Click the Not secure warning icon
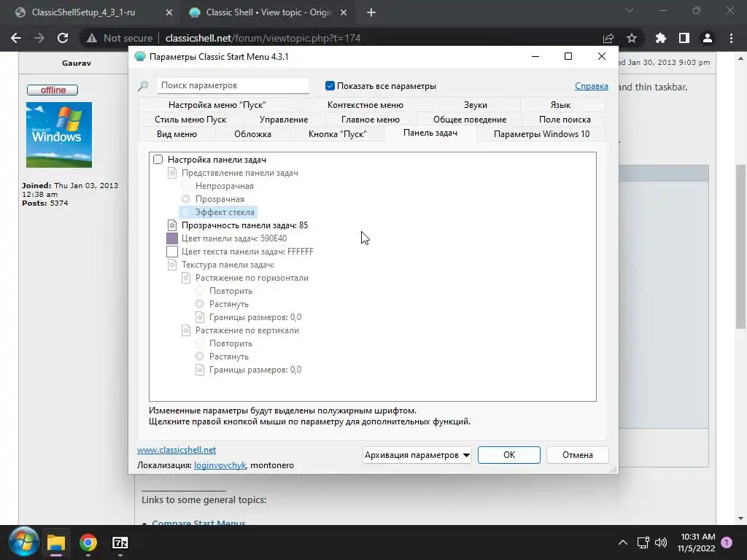 point(91,38)
